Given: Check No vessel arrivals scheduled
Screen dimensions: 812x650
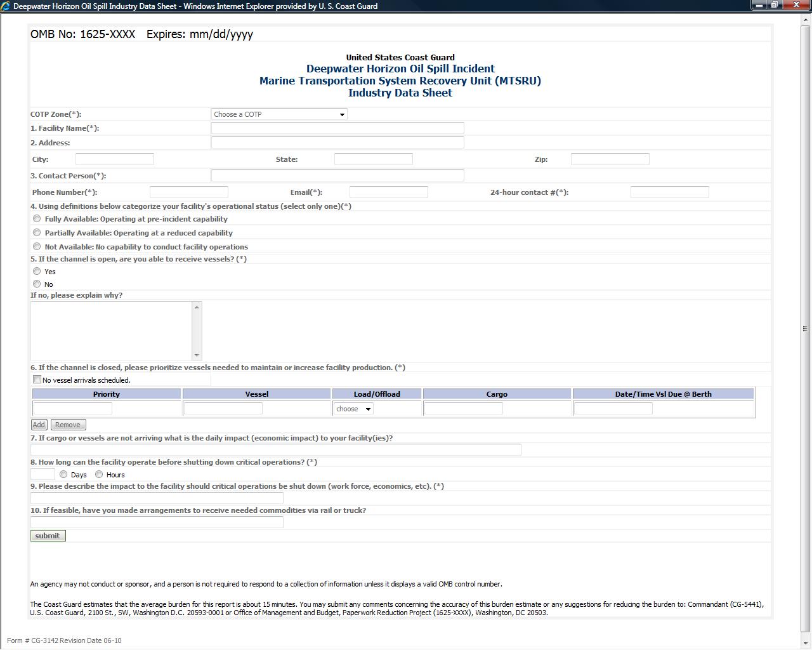Looking at the screenshot, I should click(37, 380).
